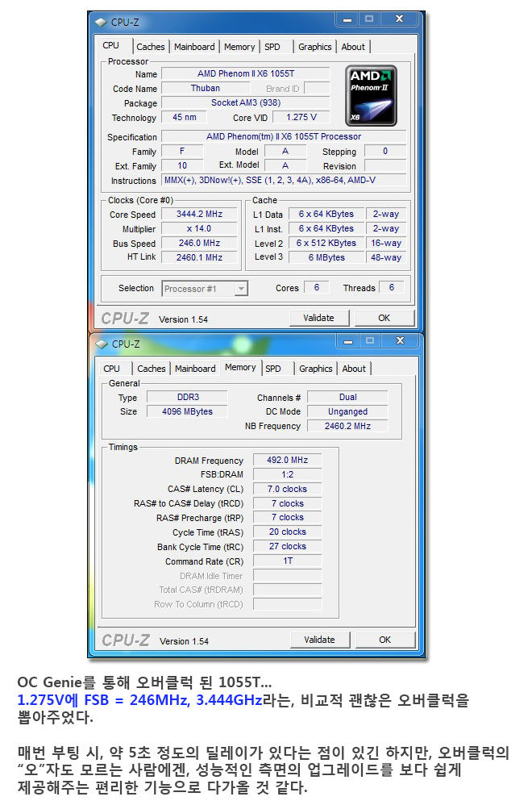The image size is (532, 805).
Task: Expand the Processor #1 selection dropdown
Action: point(241,289)
